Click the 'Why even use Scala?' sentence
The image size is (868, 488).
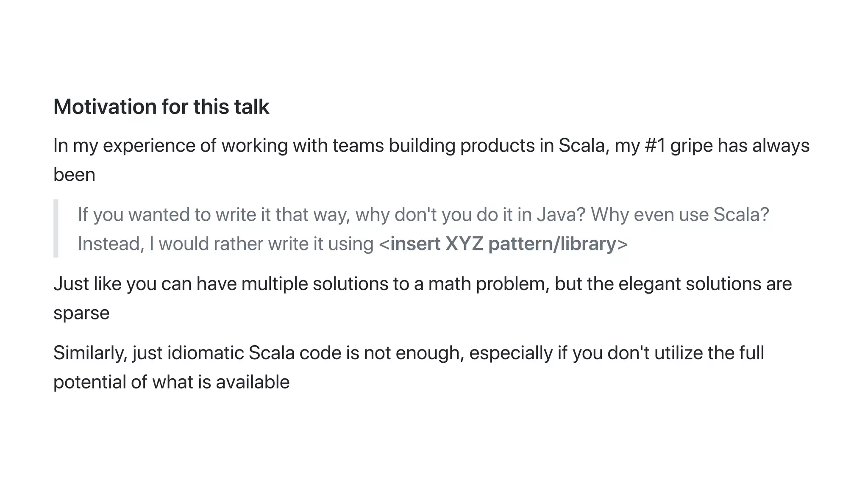pyautogui.click(x=680, y=215)
